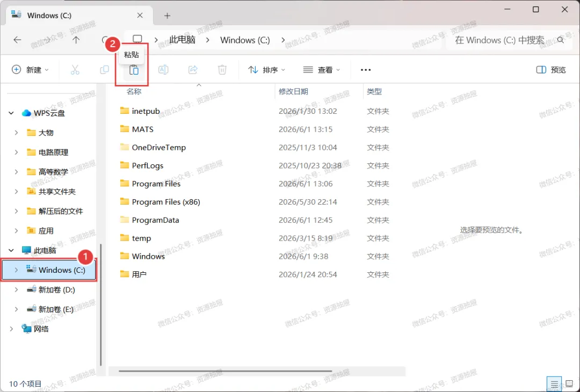Expand the 新加卷 (D:) drive node

point(16,289)
